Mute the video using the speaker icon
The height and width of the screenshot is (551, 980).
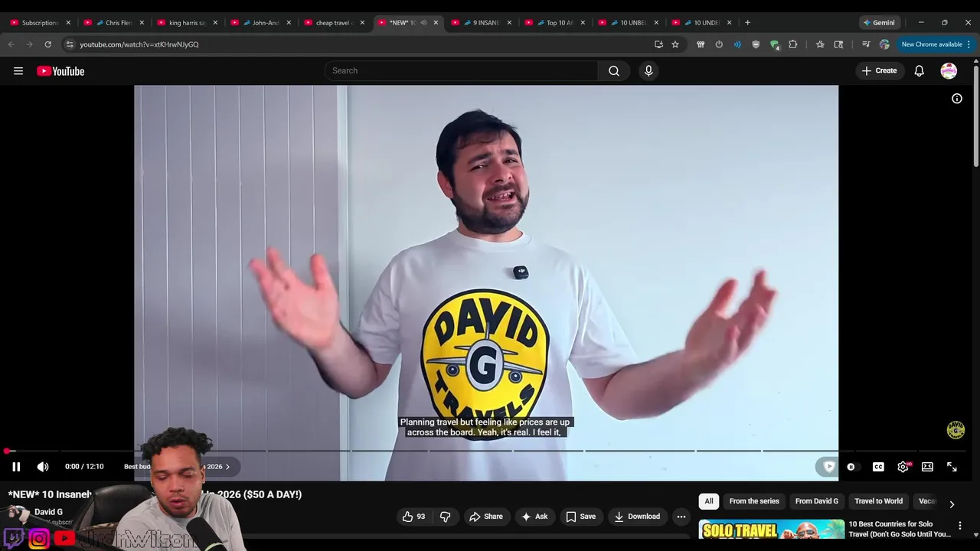43,467
